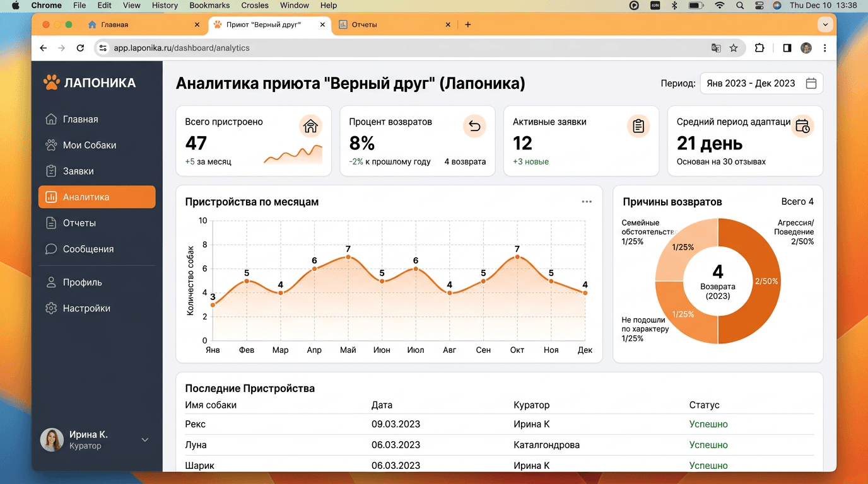Click the light Семейные обстоятельства donut segment
The image size is (868, 484).
pos(682,247)
